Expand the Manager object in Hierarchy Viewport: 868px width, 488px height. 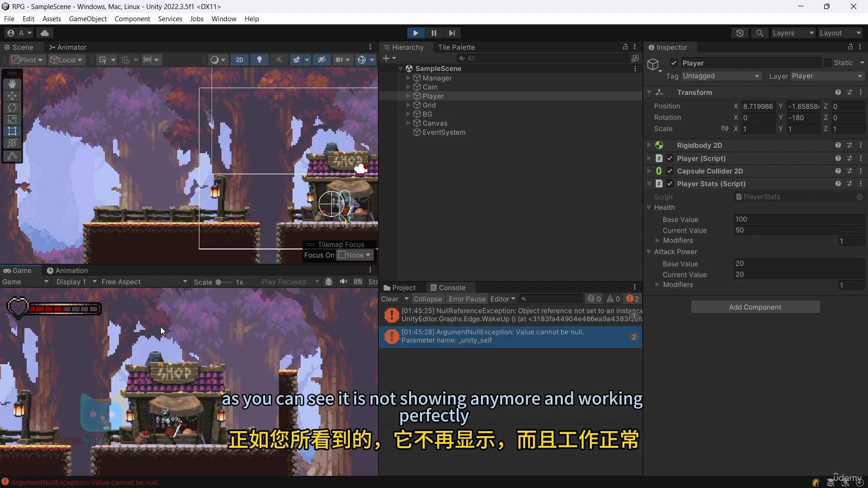pyautogui.click(x=408, y=78)
